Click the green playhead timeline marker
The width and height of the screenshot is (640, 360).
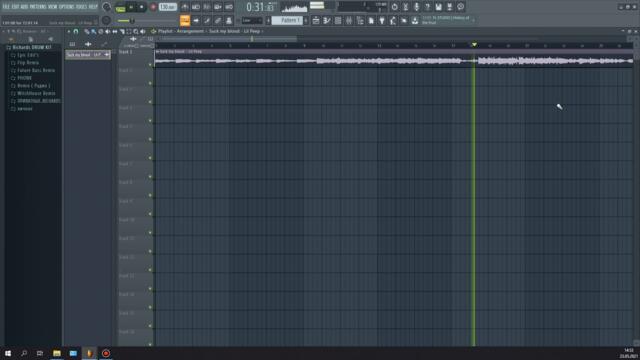pyautogui.click(x=474, y=44)
